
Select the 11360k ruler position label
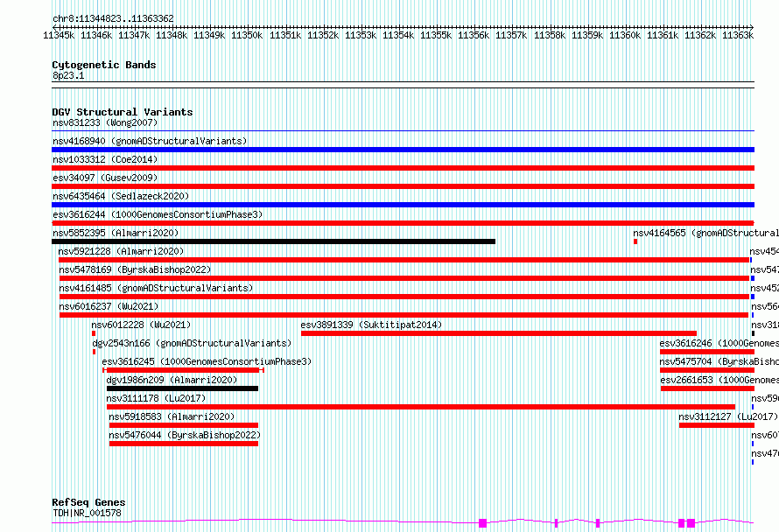(625, 35)
